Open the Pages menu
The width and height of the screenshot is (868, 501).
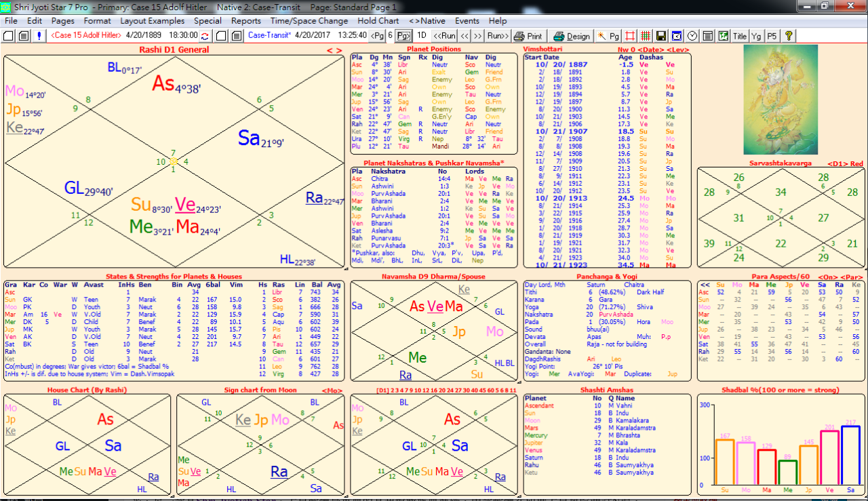coord(63,21)
